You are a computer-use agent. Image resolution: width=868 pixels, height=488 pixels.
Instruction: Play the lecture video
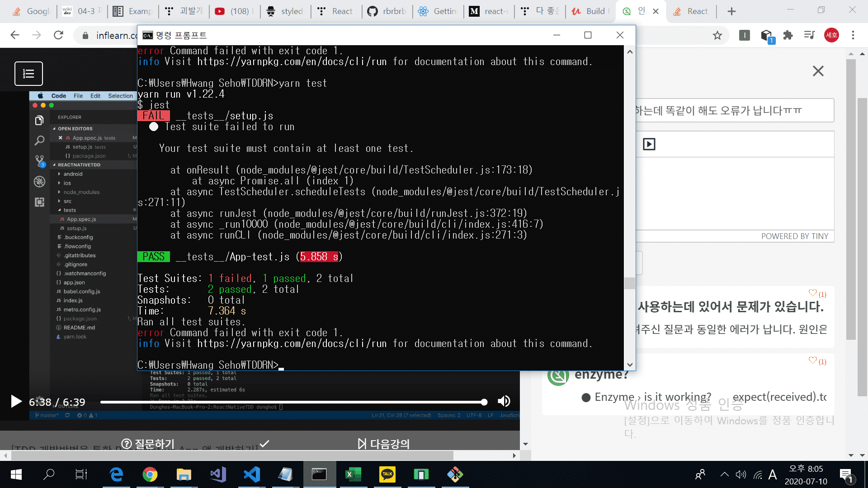coord(16,401)
